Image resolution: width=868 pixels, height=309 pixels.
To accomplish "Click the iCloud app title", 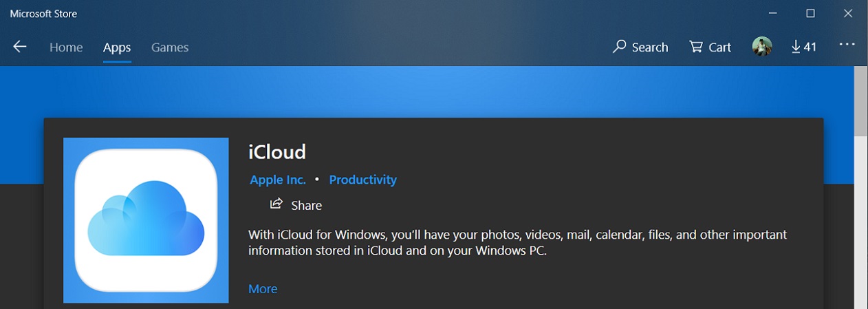I will click(277, 151).
